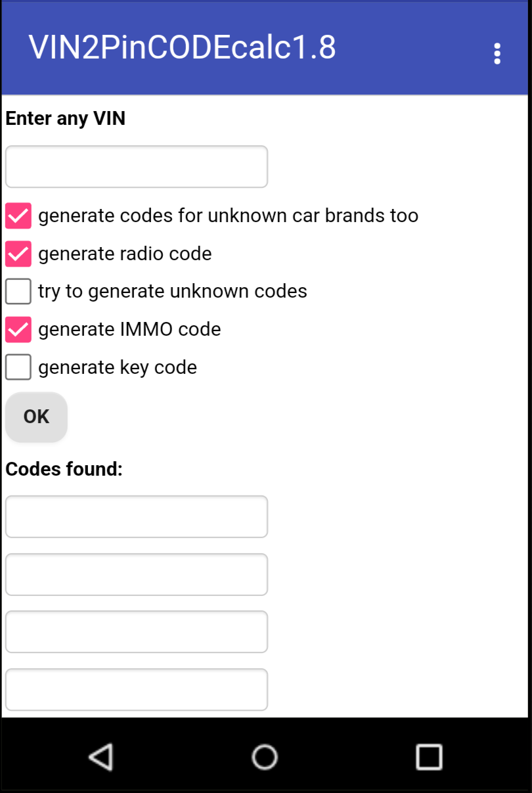Check the 'generate key code' box
Screen dimensions: 532x793
[x=18, y=367]
